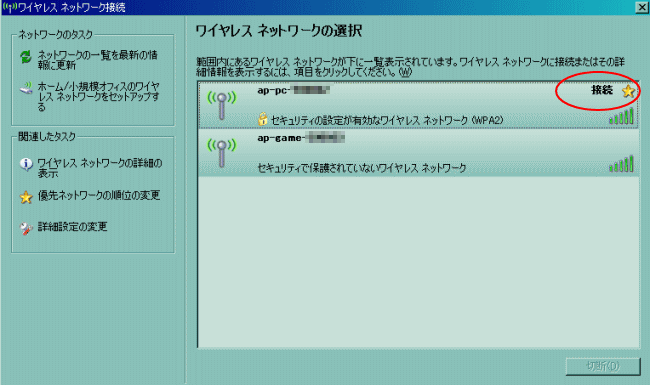Click the gold star on the ap-pc row
650x385 pixels.
[628, 91]
